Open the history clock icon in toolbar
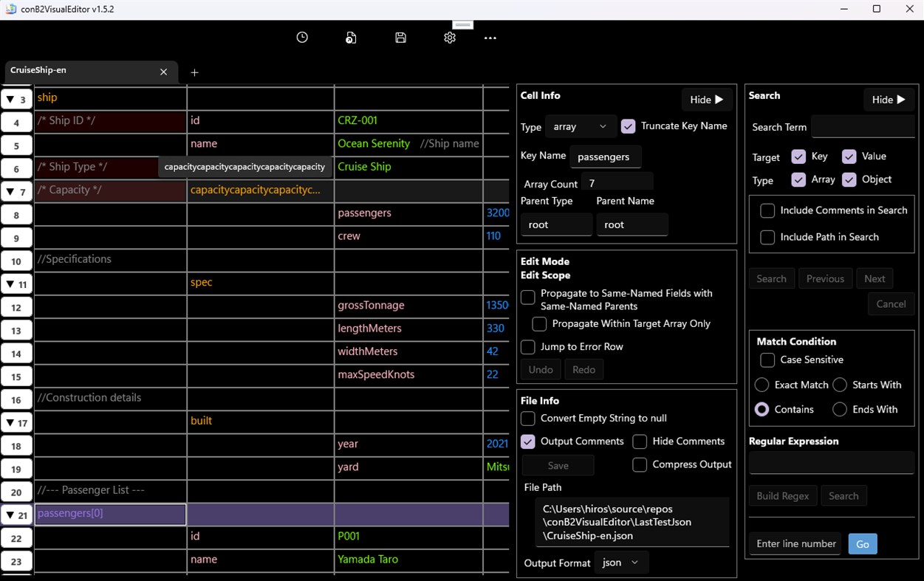This screenshot has width=924, height=581. click(302, 38)
